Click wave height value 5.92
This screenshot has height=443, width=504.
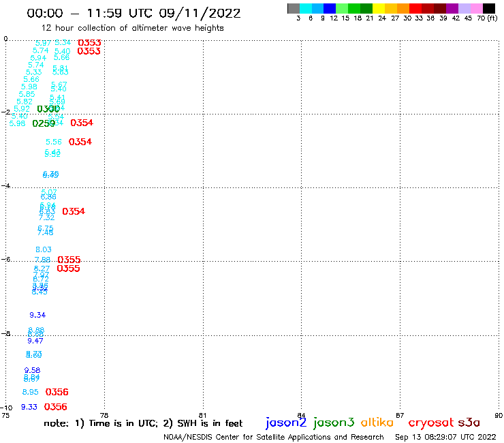pyautogui.click(x=22, y=109)
